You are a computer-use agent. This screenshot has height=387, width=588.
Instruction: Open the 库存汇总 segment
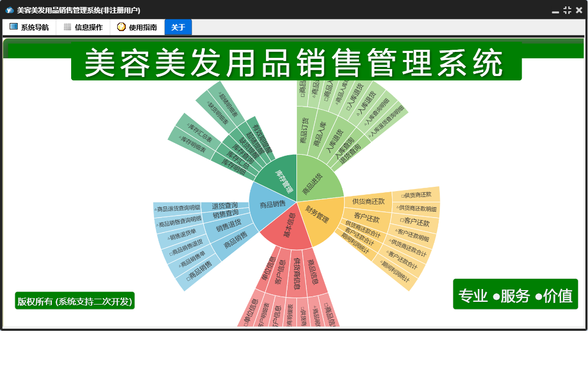point(238,160)
